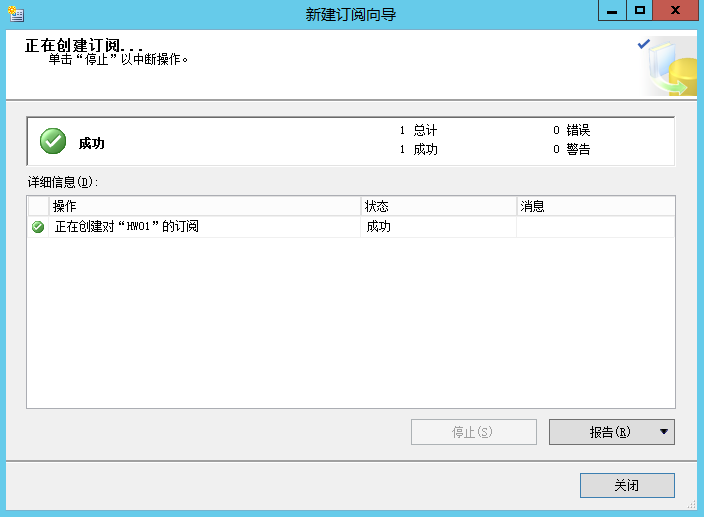The image size is (704, 517).
Task: Click the large green success checkmark icon
Action: [53, 141]
